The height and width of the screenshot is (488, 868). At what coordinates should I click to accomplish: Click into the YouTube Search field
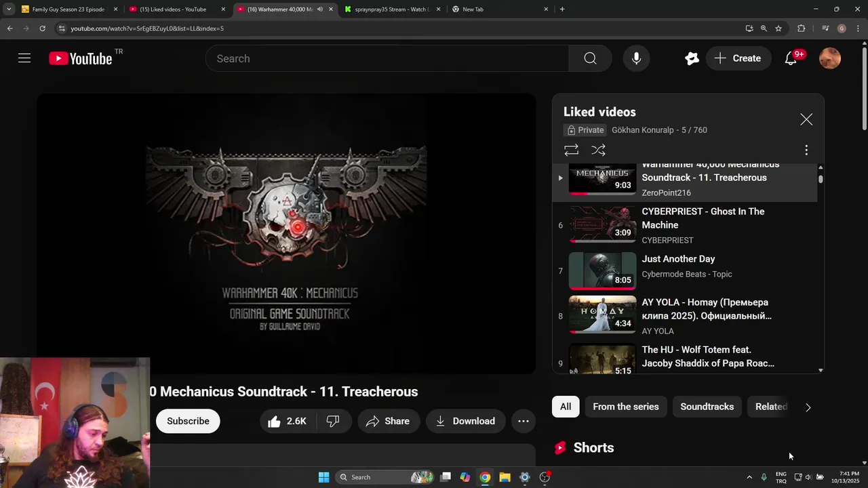[x=387, y=58]
